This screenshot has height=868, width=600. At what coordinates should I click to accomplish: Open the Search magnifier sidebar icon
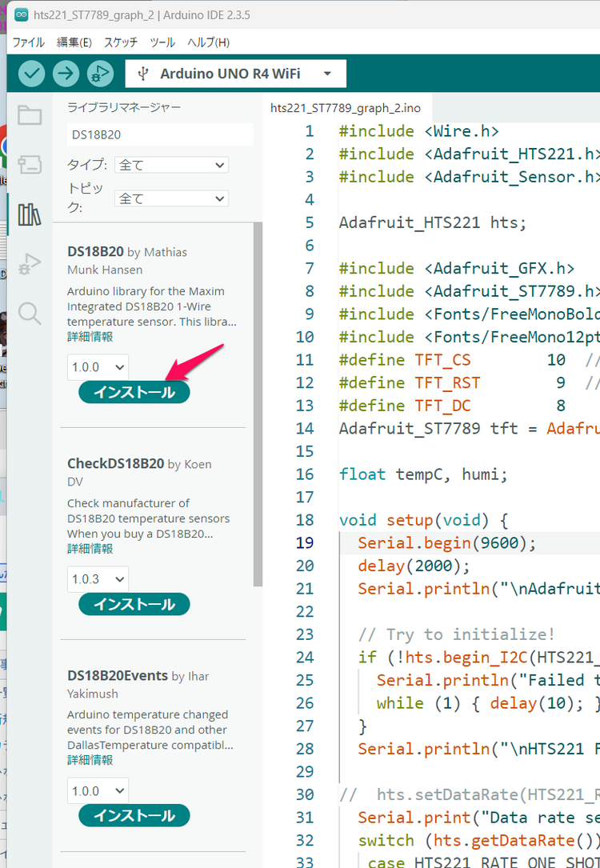(x=30, y=314)
